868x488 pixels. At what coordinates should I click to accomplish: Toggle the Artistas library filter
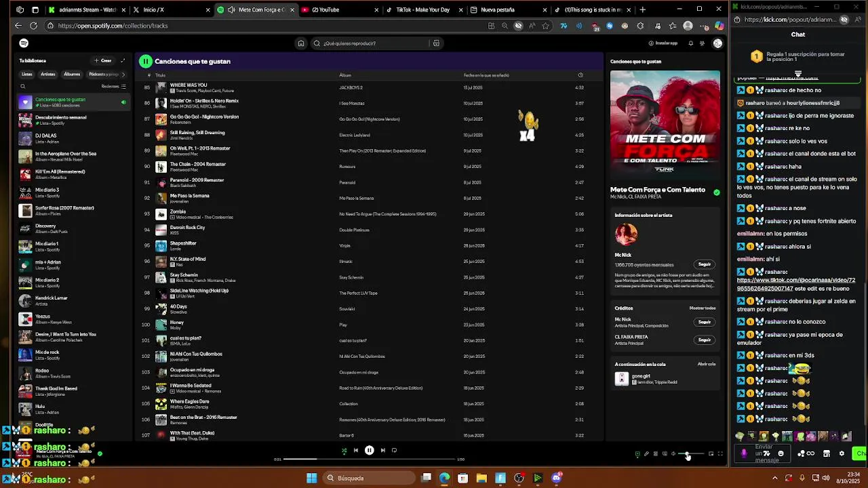click(47, 74)
